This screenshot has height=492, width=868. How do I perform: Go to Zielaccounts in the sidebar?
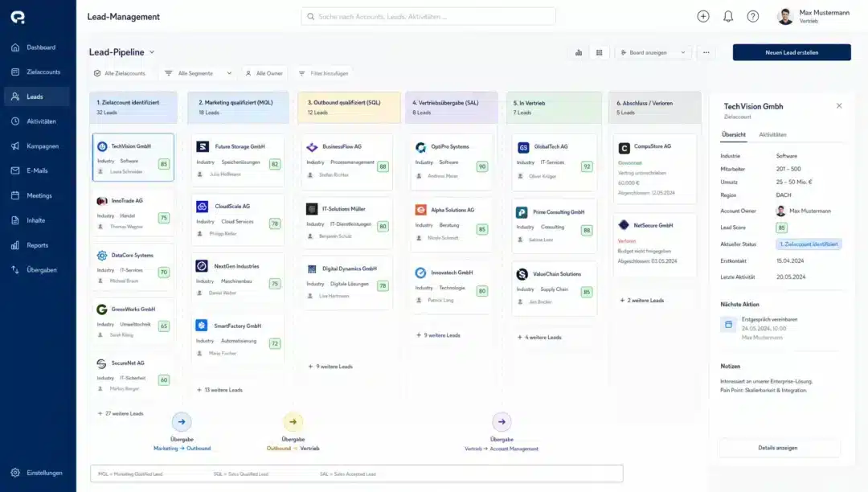(x=36, y=72)
